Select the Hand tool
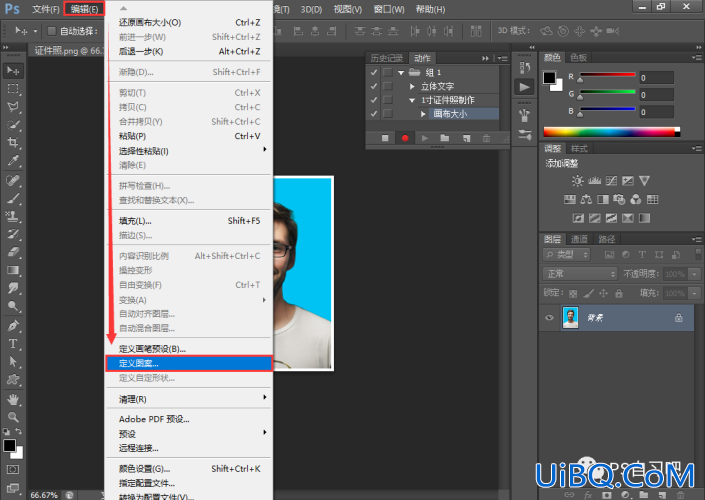 coord(13,399)
